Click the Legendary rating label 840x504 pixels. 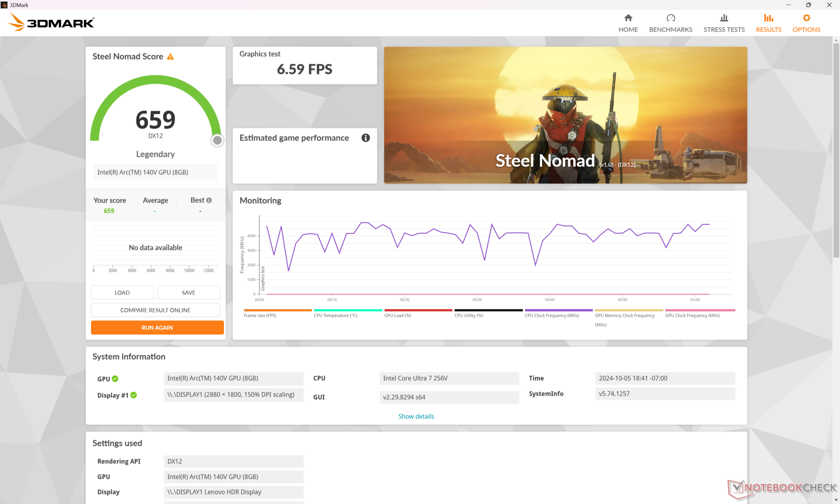[x=155, y=154]
